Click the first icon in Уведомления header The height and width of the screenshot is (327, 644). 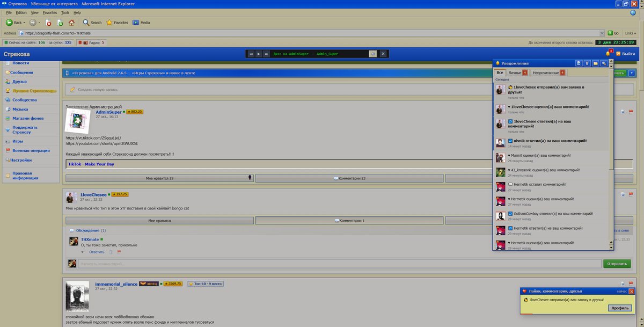(x=579, y=63)
